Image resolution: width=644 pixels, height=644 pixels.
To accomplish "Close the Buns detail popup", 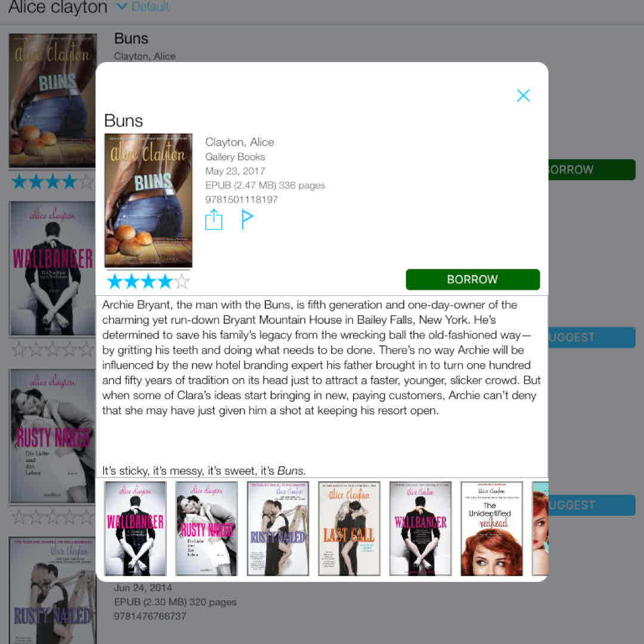I will click(x=523, y=95).
